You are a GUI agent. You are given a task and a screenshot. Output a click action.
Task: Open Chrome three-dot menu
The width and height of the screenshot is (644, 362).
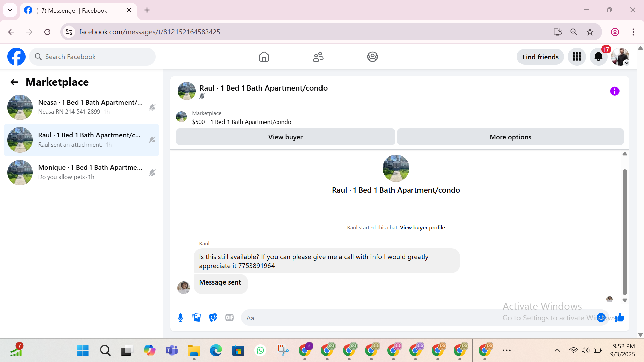coord(633,32)
